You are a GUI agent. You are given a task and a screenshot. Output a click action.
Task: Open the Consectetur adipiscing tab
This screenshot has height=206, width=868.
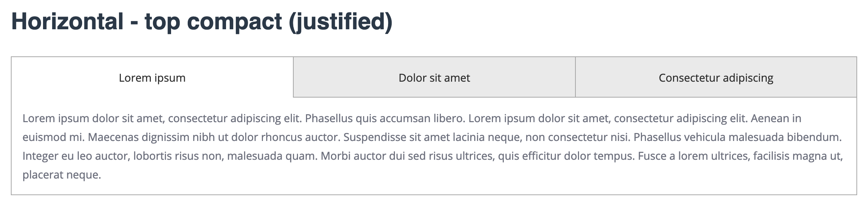(x=716, y=78)
